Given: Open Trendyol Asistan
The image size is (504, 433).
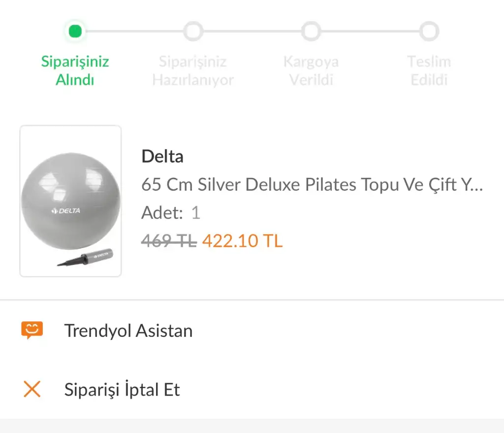Looking at the screenshot, I should coord(252,331).
